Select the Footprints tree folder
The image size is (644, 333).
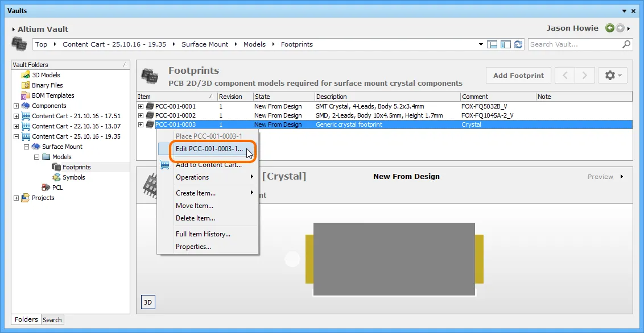76,167
